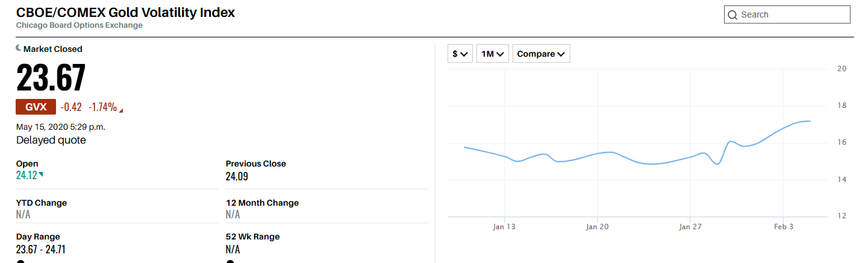Click the magnifying glass search icon

[x=733, y=15]
